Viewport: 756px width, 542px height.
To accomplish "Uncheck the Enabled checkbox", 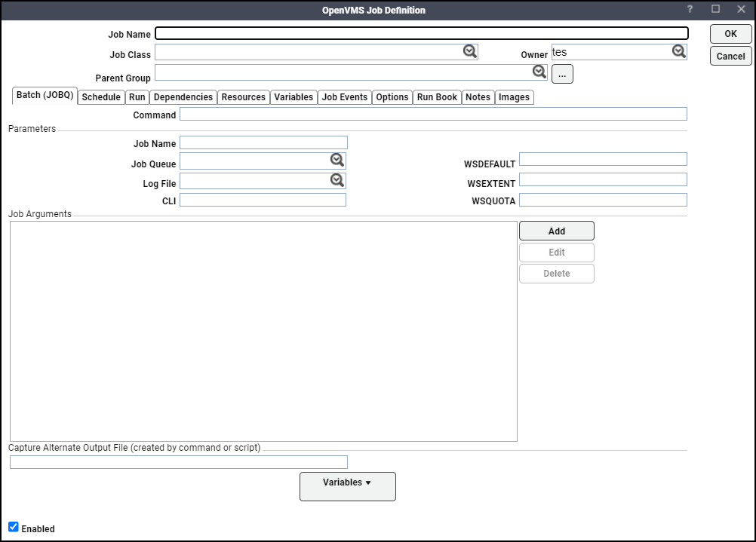I will point(14,527).
